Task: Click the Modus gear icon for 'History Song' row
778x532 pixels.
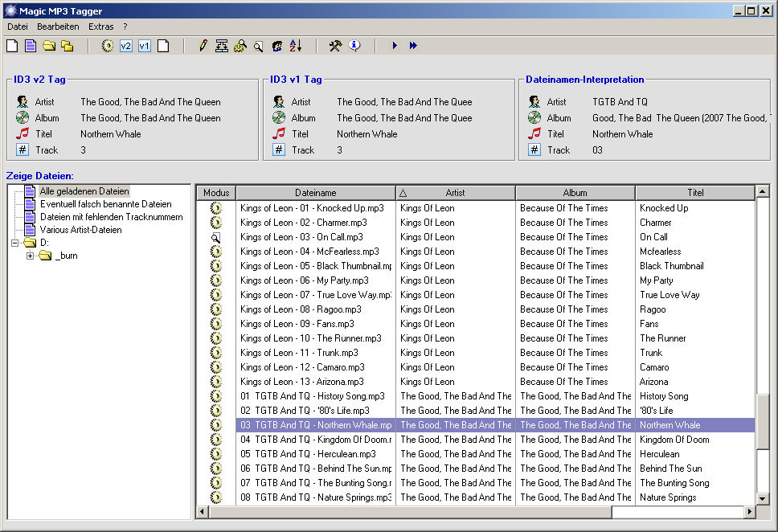Action: coord(215,396)
